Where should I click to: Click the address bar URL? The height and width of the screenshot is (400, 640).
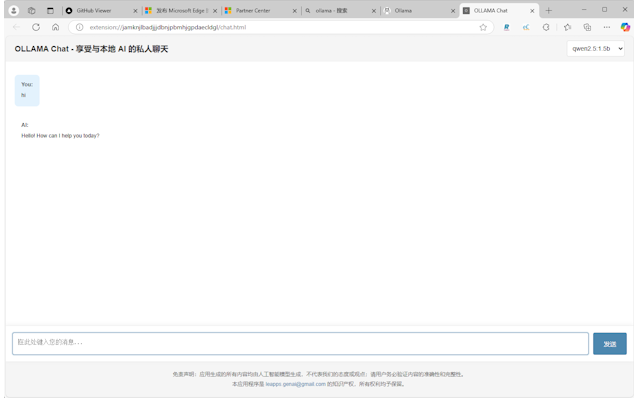(168, 27)
